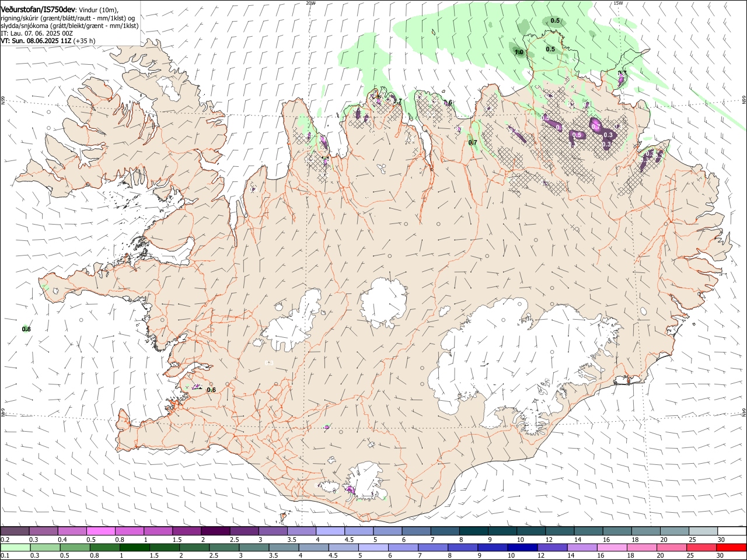Pick the bright pink upper swatch between 0.5 and 0.8
747x560 pixels.
pos(100,531)
